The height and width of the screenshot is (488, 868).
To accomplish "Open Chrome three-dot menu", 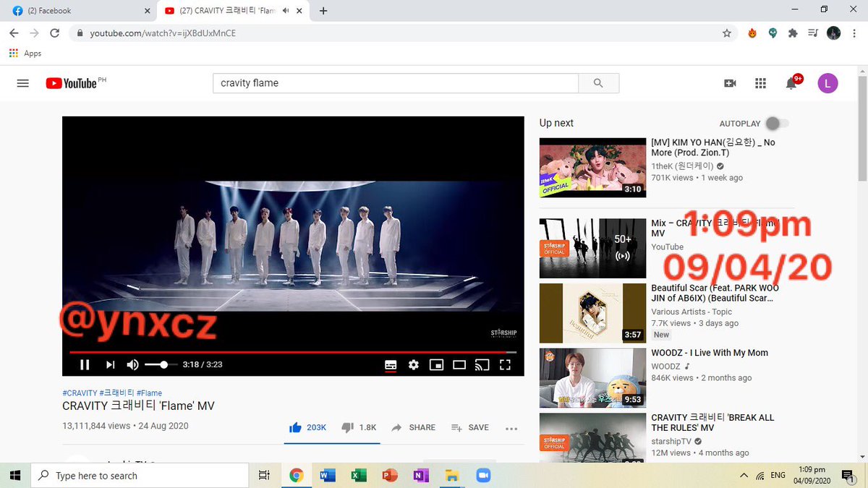I will coord(854,33).
